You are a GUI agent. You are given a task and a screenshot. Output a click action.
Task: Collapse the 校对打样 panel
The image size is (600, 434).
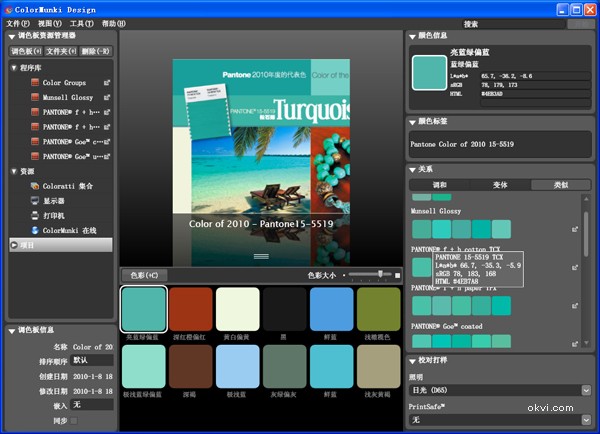coord(412,361)
